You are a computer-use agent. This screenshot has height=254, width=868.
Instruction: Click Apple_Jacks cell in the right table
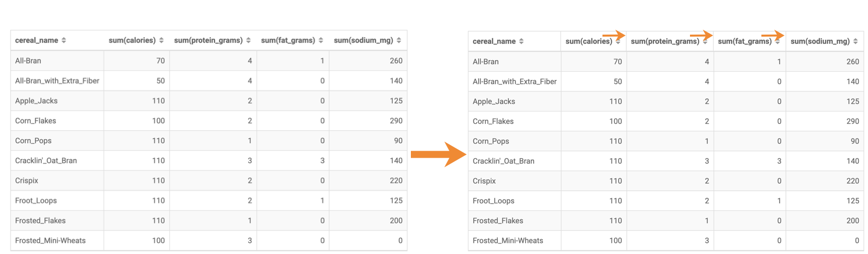click(x=494, y=101)
